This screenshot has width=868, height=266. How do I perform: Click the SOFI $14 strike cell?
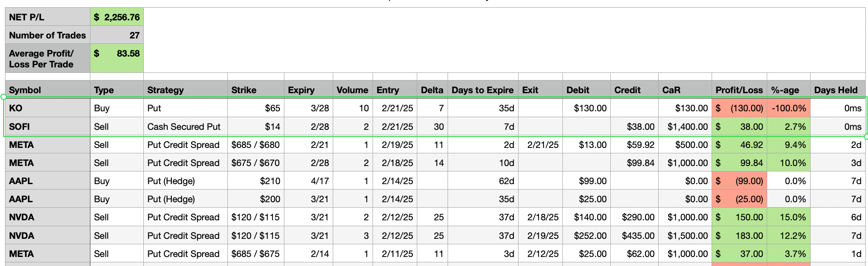pyautogui.click(x=256, y=127)
